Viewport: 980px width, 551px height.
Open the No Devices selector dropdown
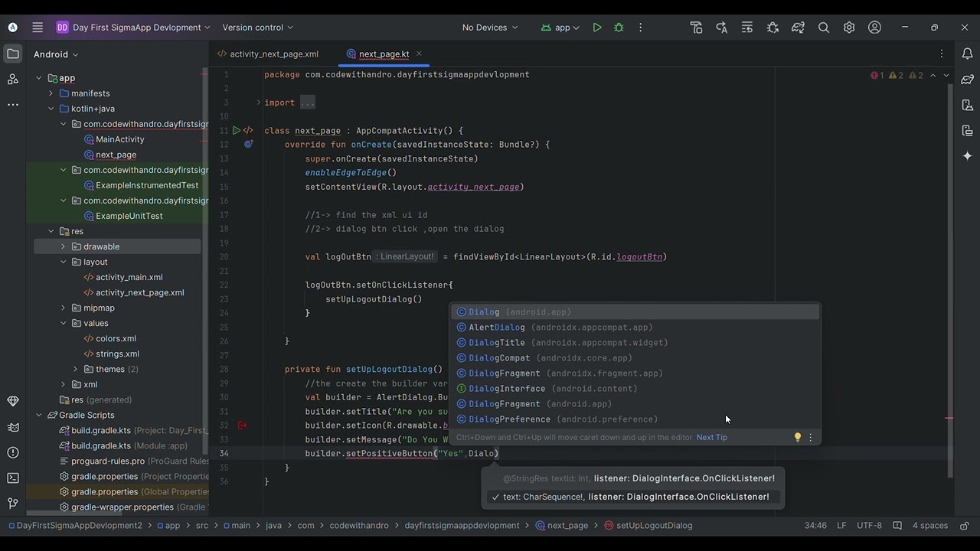[490, 28]
